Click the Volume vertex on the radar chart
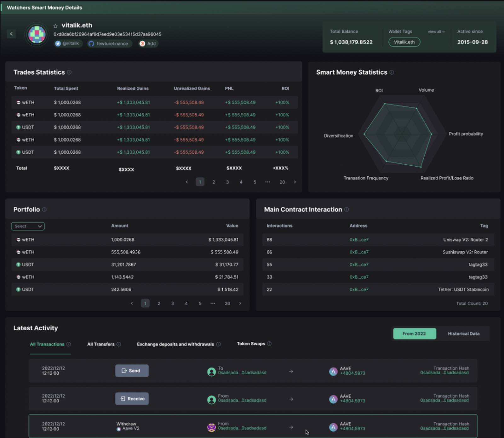Viewport: 504px width, 438px height. click(x=417, y=108)
